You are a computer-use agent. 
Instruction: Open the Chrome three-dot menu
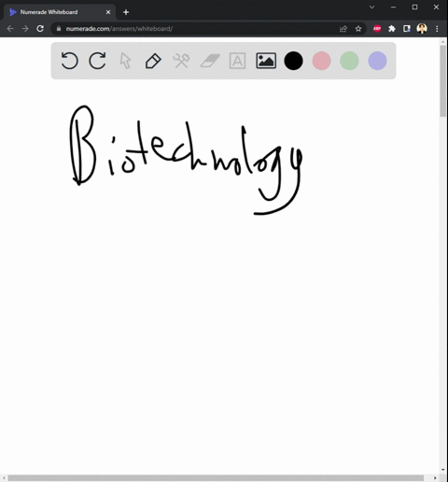[x=437, y=29]
